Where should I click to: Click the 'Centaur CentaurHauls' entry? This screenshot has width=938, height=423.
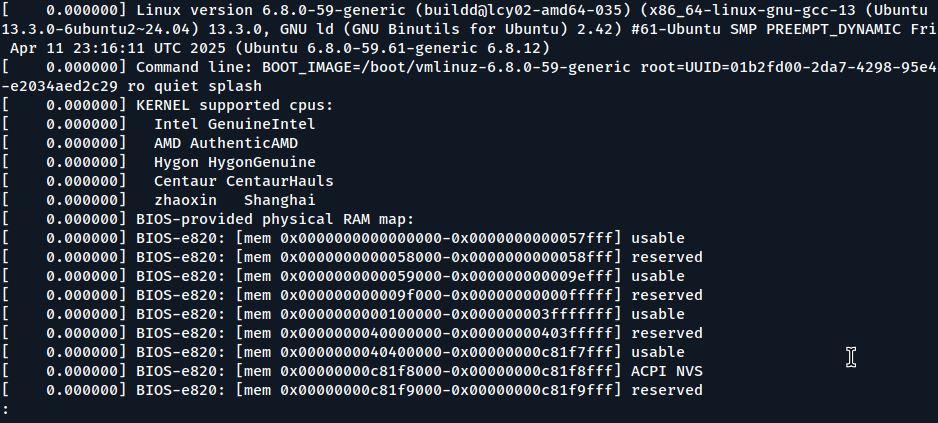244,181
